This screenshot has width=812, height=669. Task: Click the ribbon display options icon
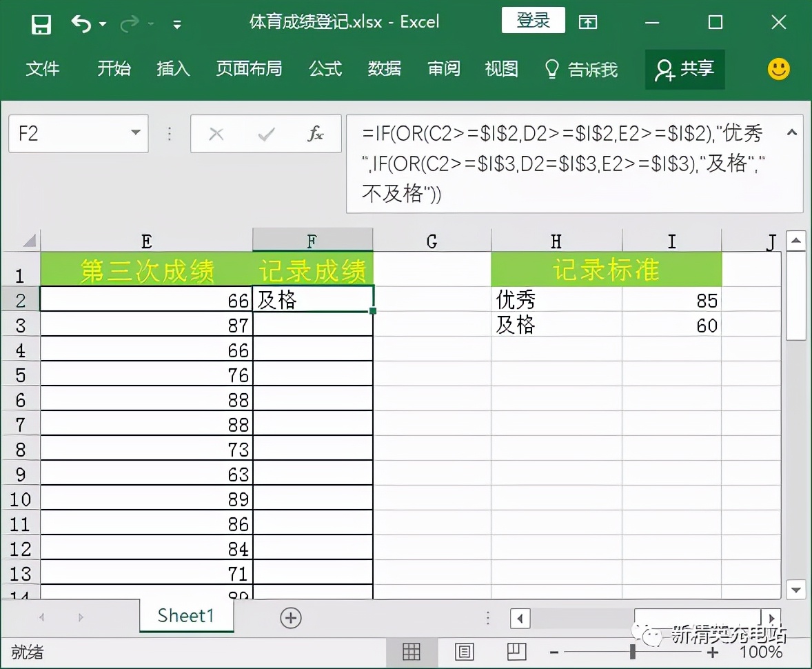click(588, 22)
